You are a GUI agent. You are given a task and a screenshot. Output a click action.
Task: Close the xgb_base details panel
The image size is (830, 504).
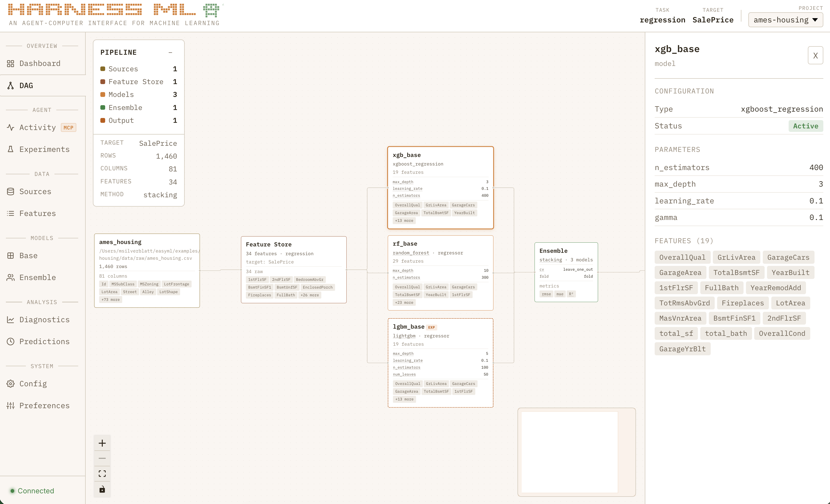click(815, 56)
